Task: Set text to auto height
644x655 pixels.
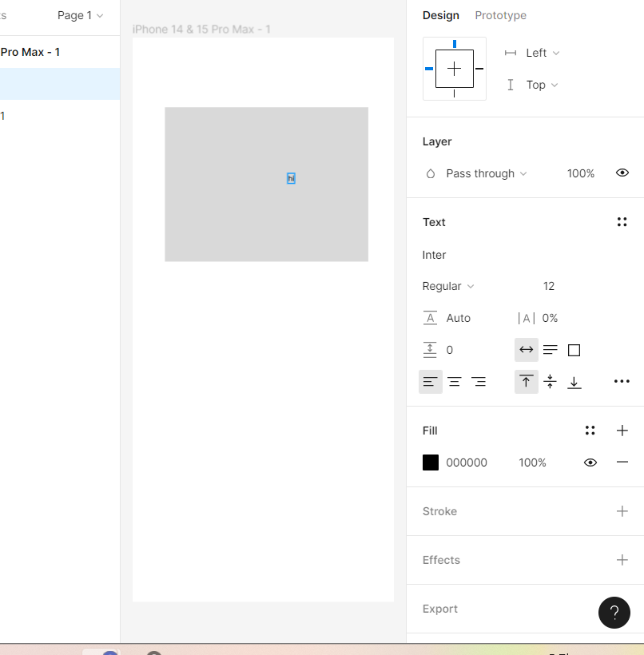Action: (x=550, y=350)
